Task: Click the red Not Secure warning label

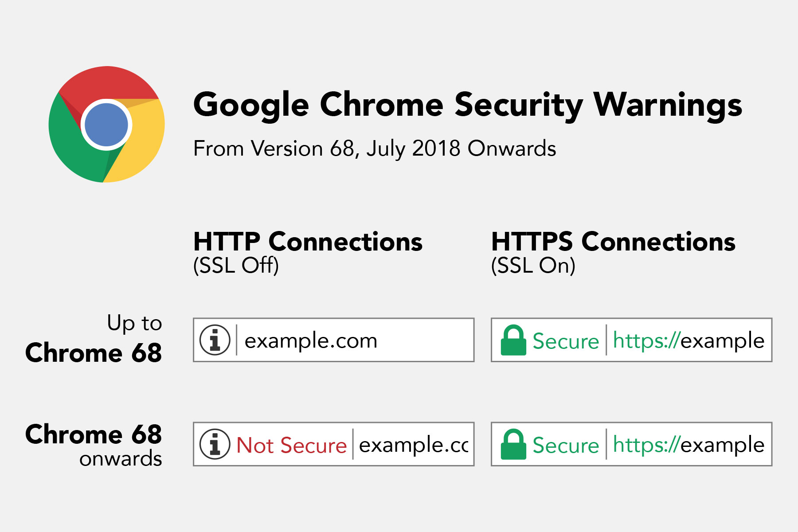Action: pyautogui.click(x=291, y=445)
